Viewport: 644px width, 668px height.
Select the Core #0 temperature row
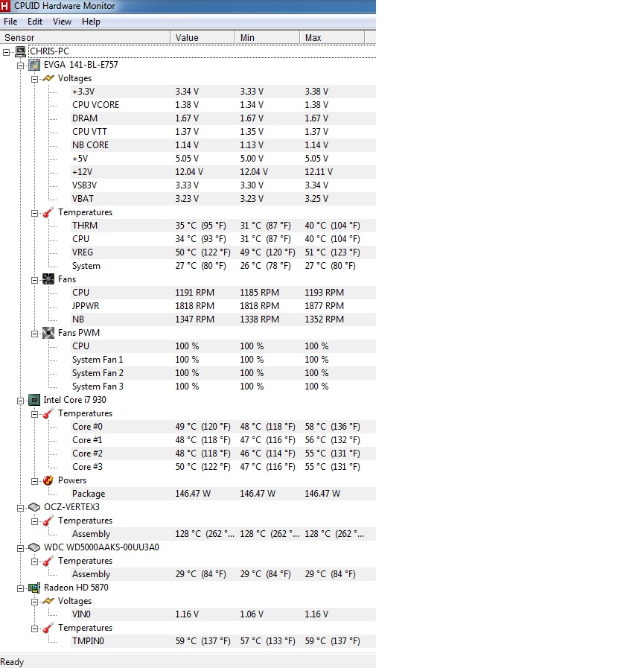[223, 427]
